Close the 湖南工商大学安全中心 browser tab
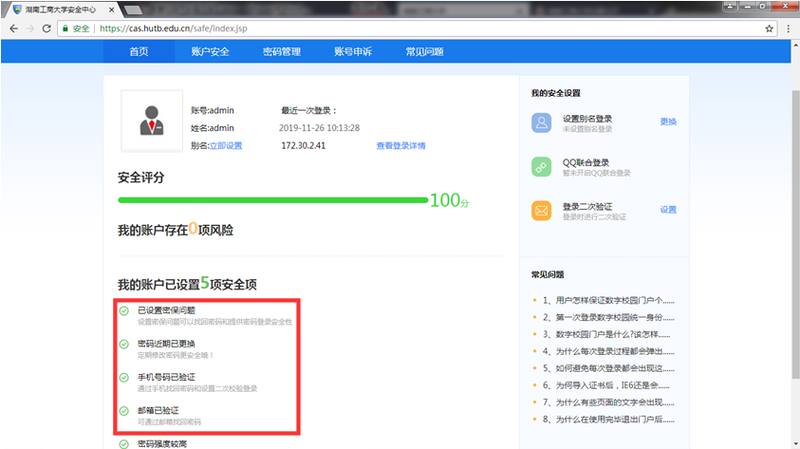The width and height of the screenshot is (800, 449). pos(111,10)
